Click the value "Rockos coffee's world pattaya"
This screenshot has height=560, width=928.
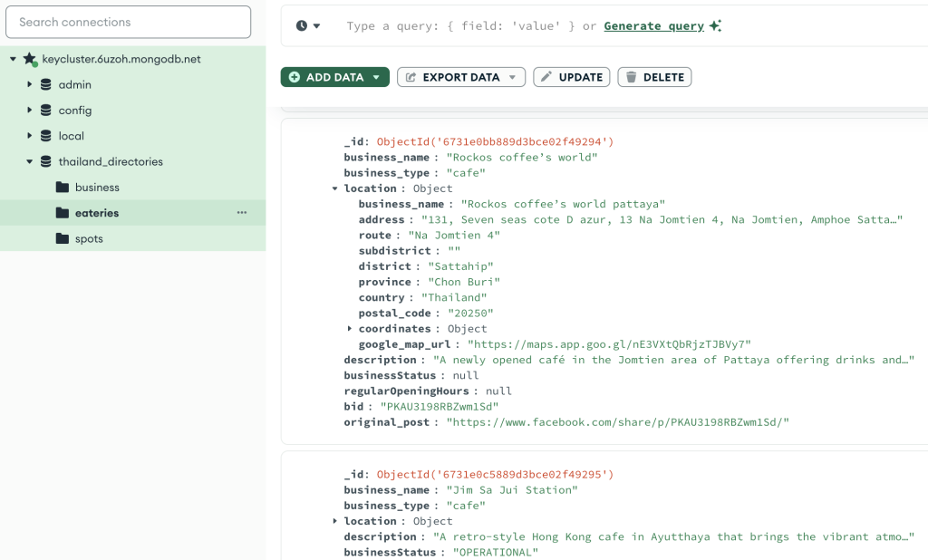(x=563, y=204)
